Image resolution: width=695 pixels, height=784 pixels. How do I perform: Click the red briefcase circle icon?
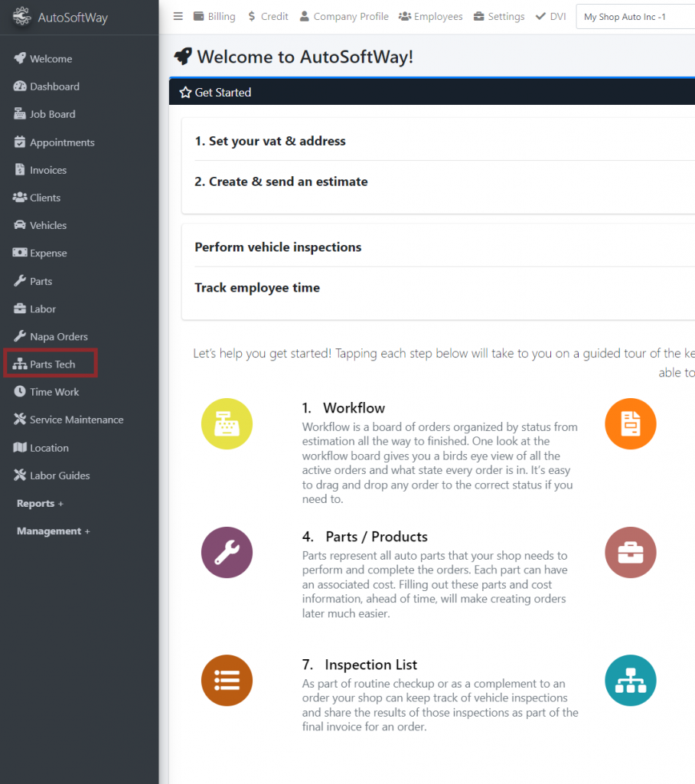[631, 553]
